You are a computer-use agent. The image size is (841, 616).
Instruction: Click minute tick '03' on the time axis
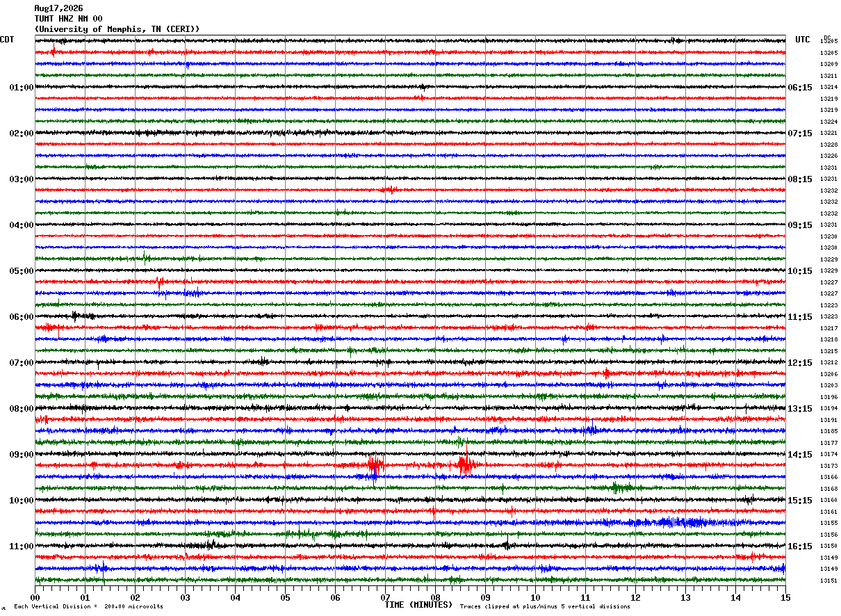[x=185, y=597]
